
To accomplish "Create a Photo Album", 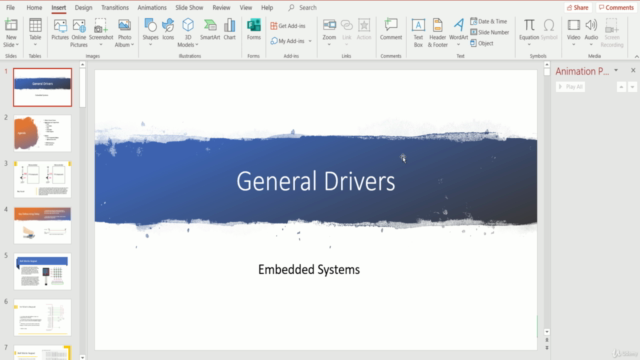I will tap(124, 33).
